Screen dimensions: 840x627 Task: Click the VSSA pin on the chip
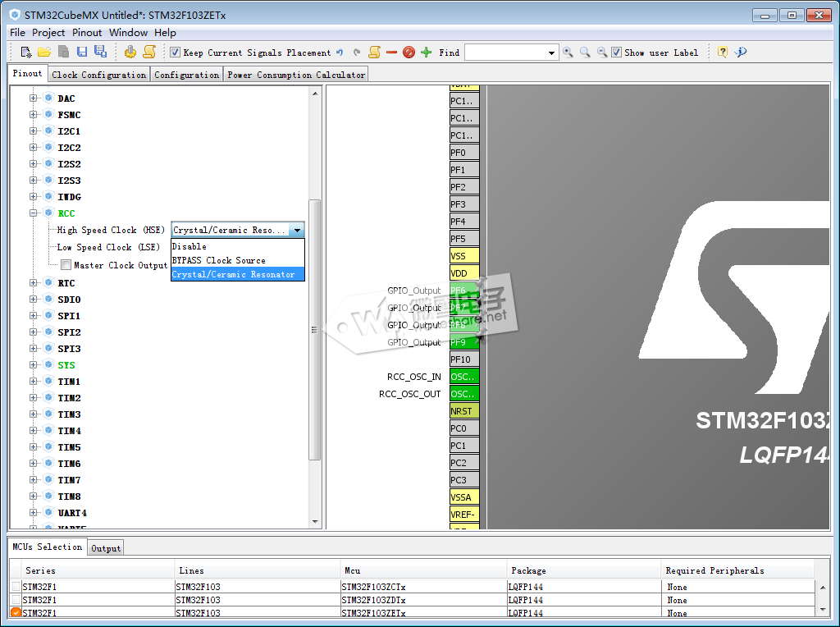point(464,497)
